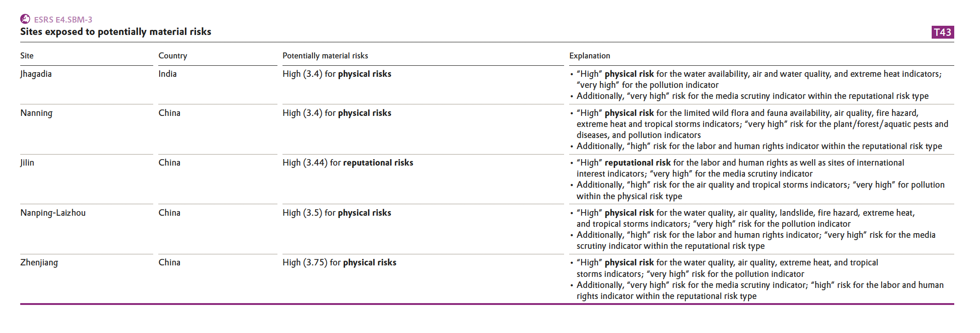The height and width of the screenshot is (333, 980).
Task: Select the Jhagadia site cell
Action: tap(36, 74)
